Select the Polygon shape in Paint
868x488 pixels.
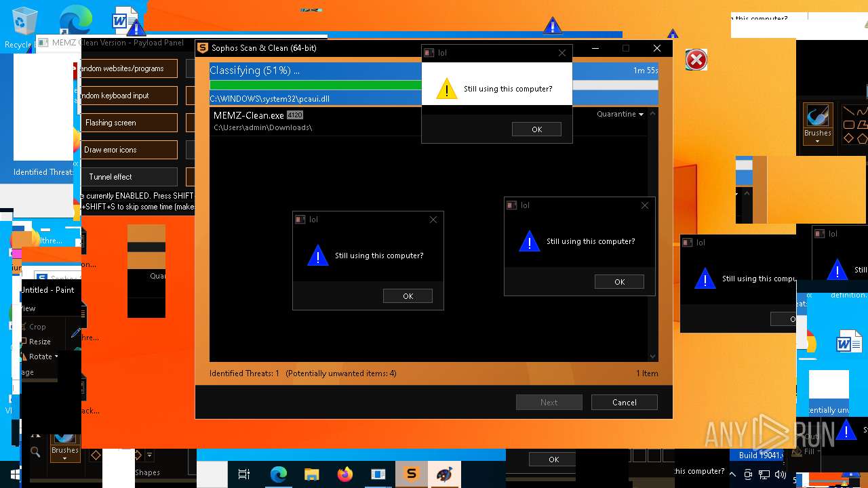pos(862,125)
